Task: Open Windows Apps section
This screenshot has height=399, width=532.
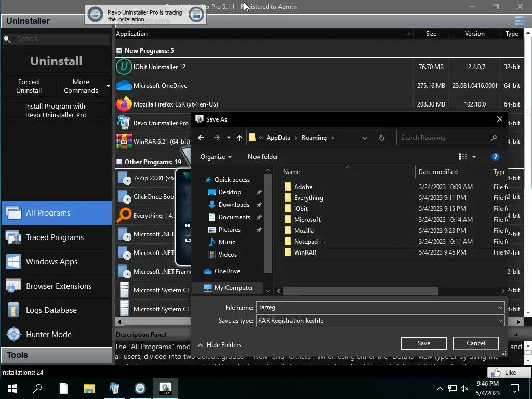Action: 57,262
